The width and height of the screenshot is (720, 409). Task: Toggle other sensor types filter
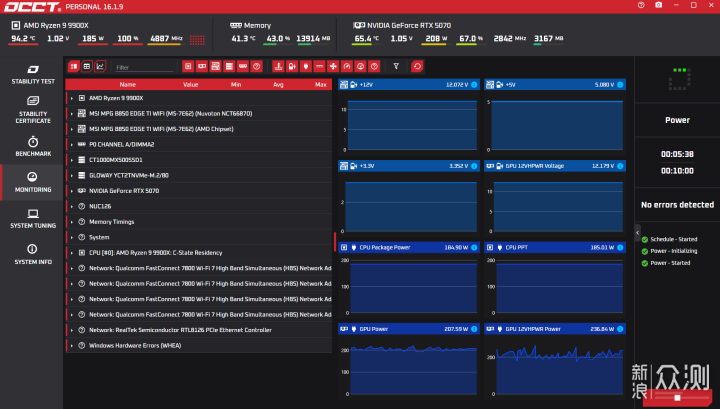374,67
